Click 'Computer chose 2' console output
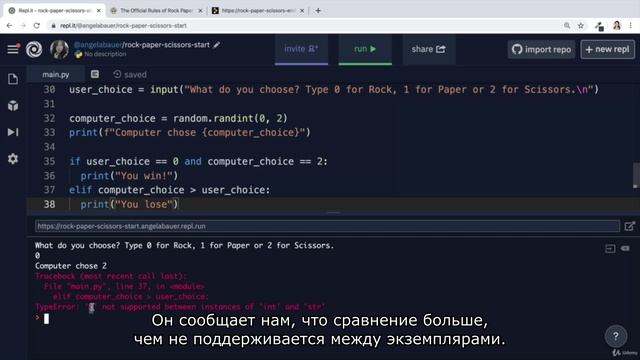Viewport: 640px width, 360px height. click(x=71, y=266)
